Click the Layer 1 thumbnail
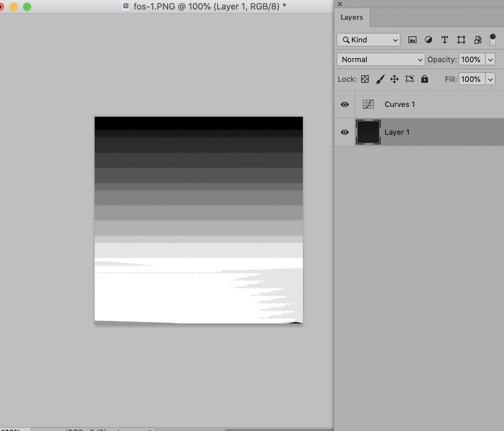 tap(368, 132)
